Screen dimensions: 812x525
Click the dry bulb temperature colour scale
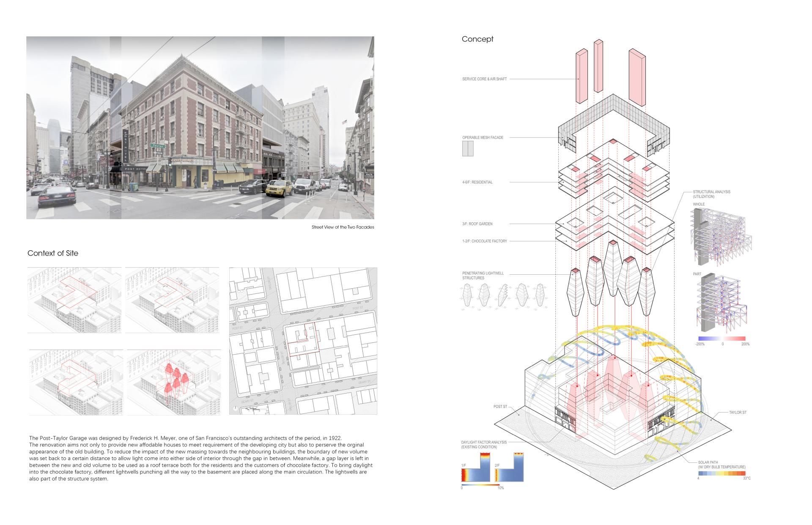click(x=721, y=473)
